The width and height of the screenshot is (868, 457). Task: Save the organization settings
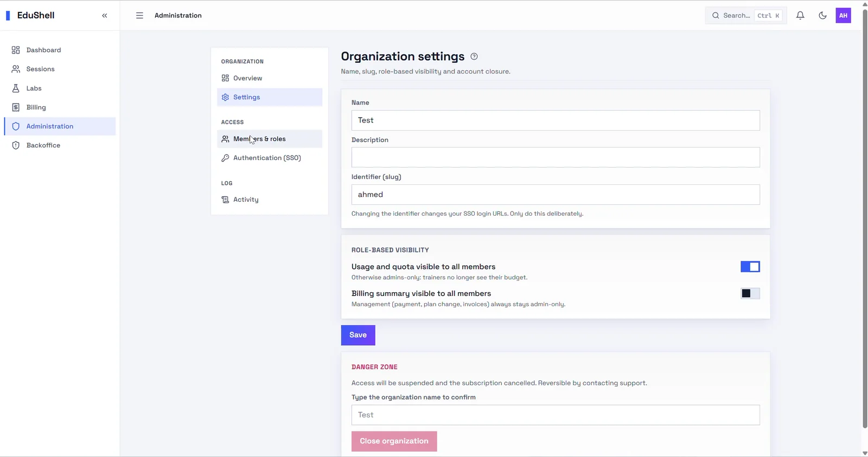pyautogui.click(x=358, y=335)
